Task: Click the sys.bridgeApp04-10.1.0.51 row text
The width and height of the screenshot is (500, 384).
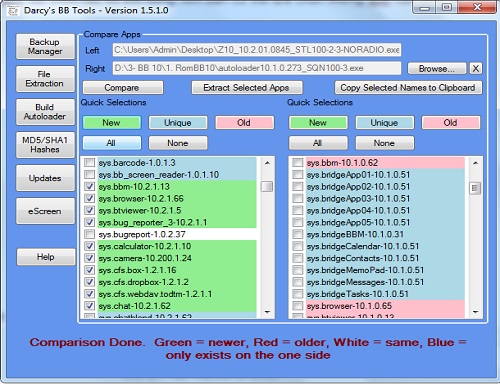Action: click(x=358, y=210)
